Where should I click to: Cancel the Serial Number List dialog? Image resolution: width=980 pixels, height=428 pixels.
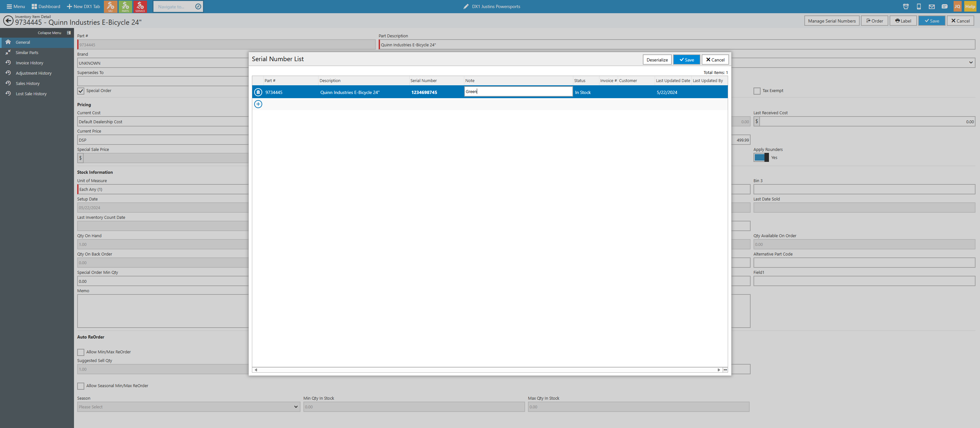pos(715,60)
